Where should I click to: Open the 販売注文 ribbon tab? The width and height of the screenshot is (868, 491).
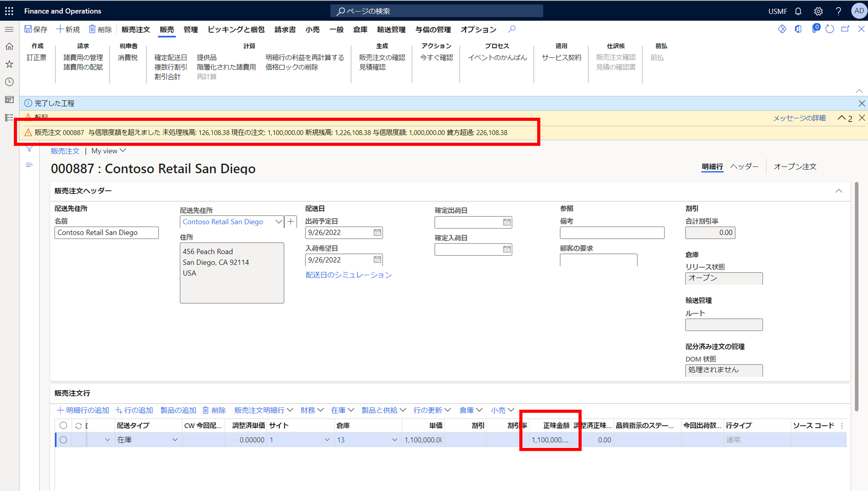(x=136, y=30)
